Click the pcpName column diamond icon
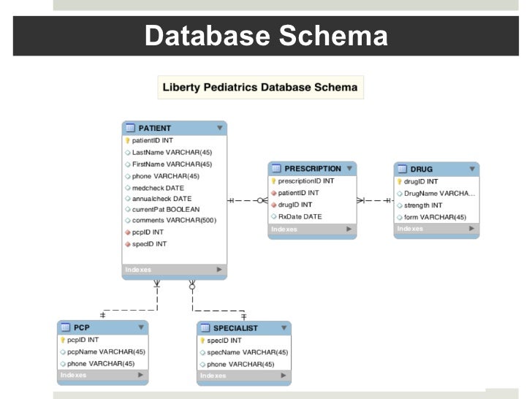This screenshot has height=399, width=532. point(63,352)
